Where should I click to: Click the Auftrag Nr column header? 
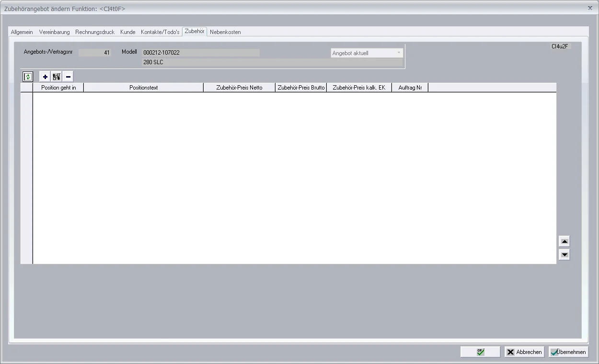tap(410, 88)
